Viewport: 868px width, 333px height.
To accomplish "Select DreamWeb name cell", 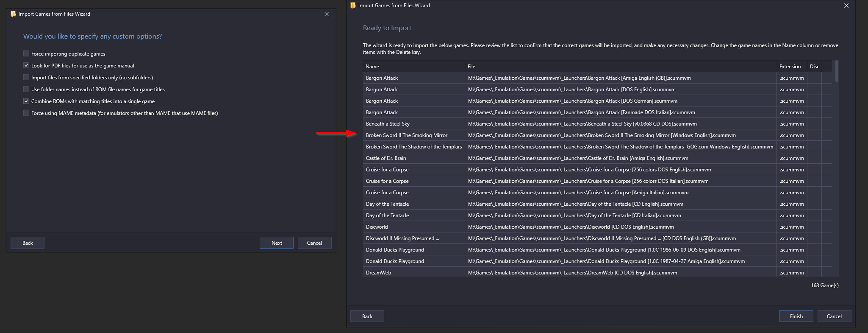I will pyautogui.click(x=414, y=272).
